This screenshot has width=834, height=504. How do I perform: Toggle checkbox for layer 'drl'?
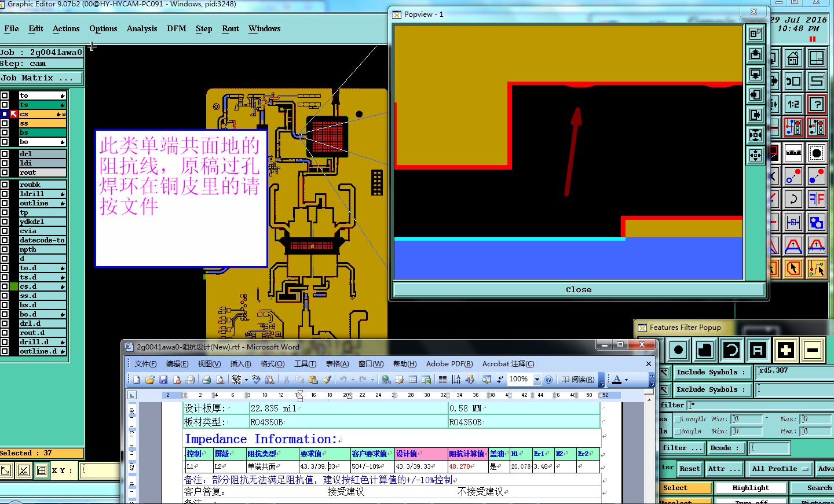coord(5,154)
